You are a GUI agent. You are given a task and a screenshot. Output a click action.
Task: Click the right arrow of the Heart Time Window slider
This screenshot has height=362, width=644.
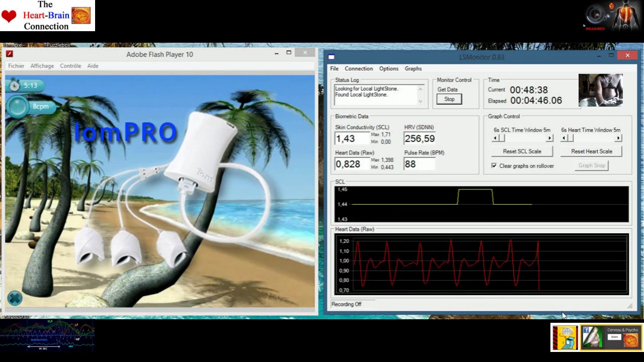tap(618, 138)
